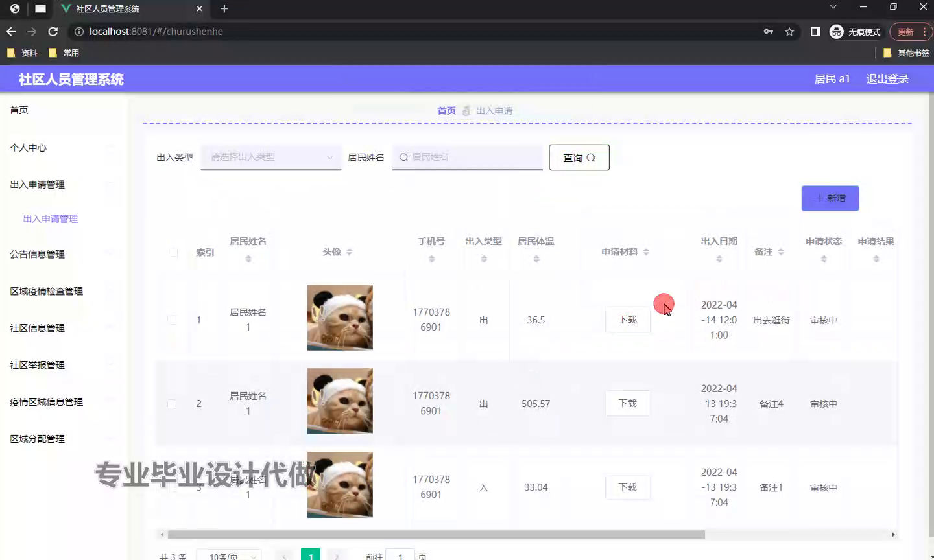Reload the page with refresh icon
Screen dimensions: 934x560
click(x=53, y=31)
